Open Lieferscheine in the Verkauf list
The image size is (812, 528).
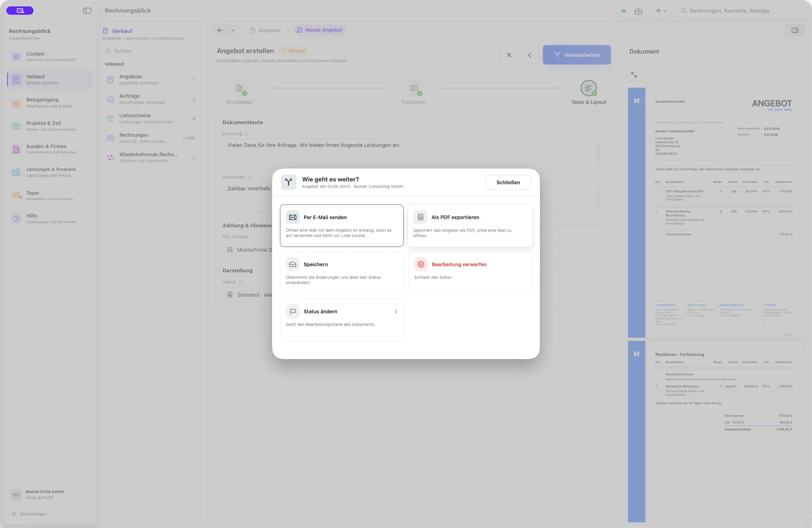151,119
